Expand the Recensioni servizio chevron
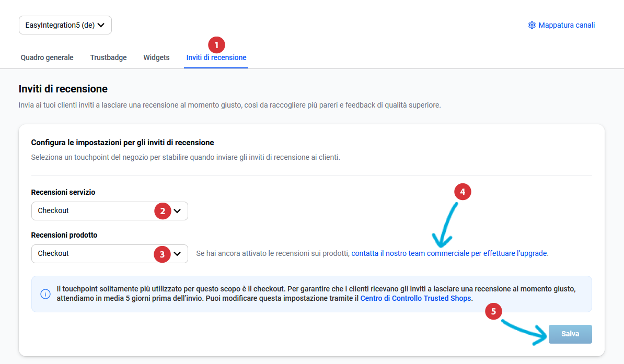This screenshot has height=364, width=624. (x=178, y=211)
